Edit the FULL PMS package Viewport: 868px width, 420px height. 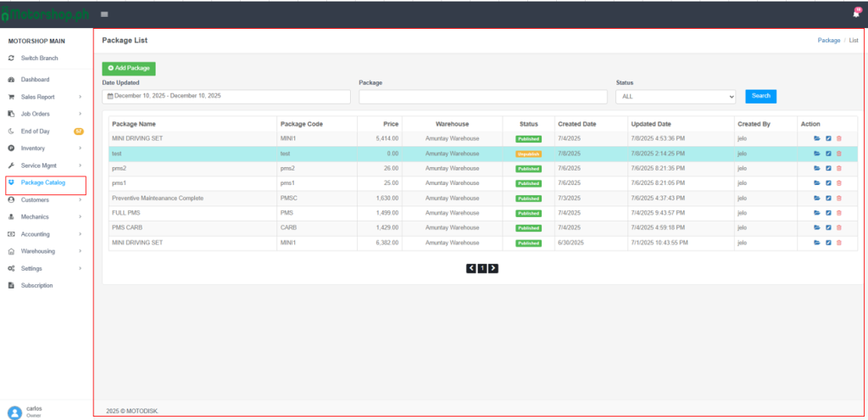coord(828,213)
